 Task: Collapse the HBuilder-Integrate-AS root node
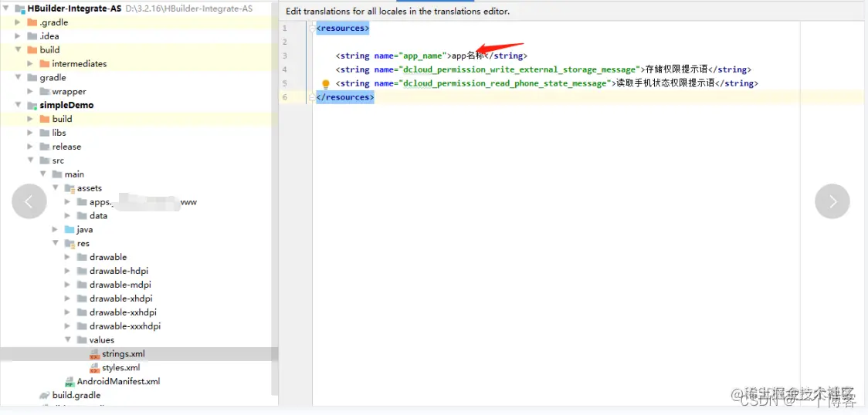point(5,8)
